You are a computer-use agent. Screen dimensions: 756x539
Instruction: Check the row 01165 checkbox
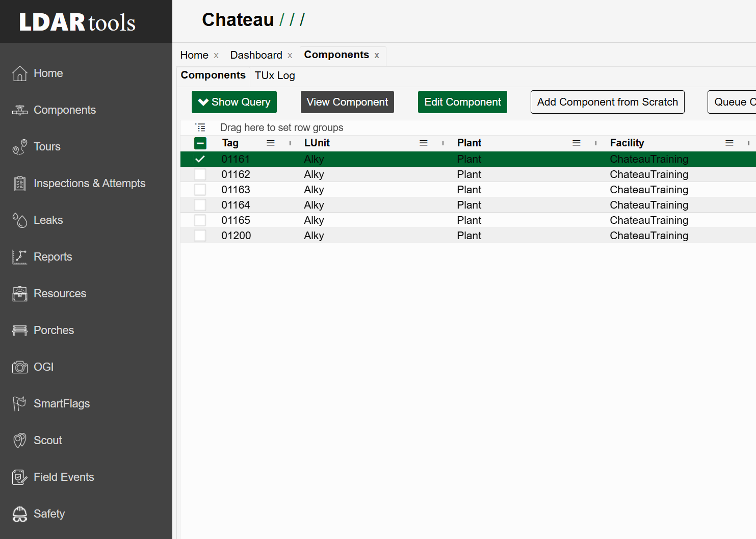[200, 220]
